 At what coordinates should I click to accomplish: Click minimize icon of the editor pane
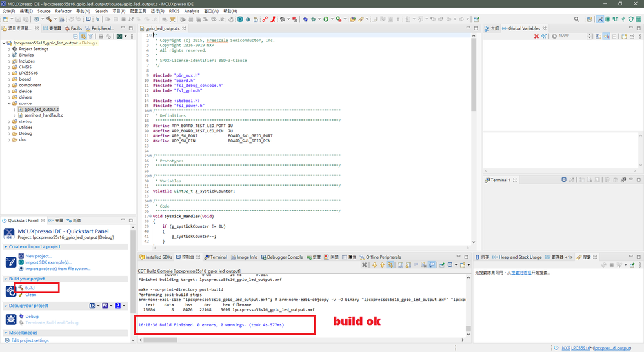[468, 28]
